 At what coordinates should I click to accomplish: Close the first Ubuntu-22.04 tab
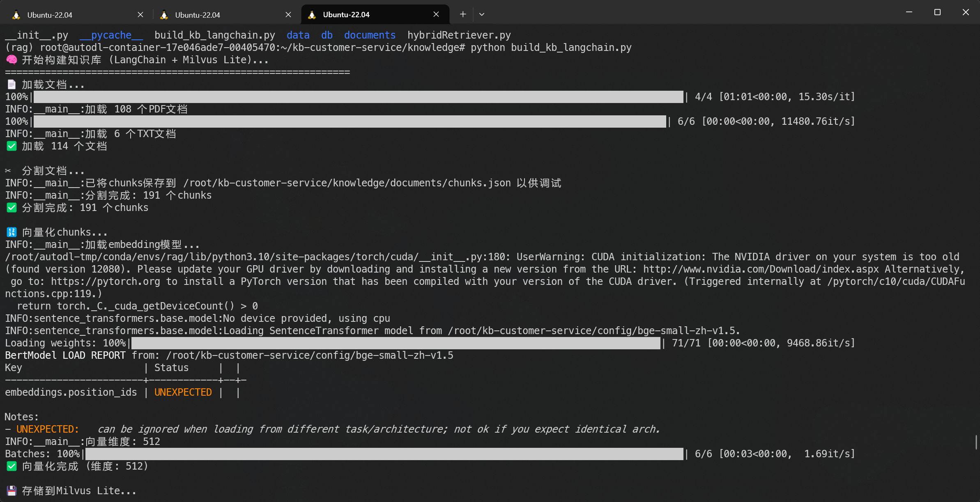click(140, 15)
